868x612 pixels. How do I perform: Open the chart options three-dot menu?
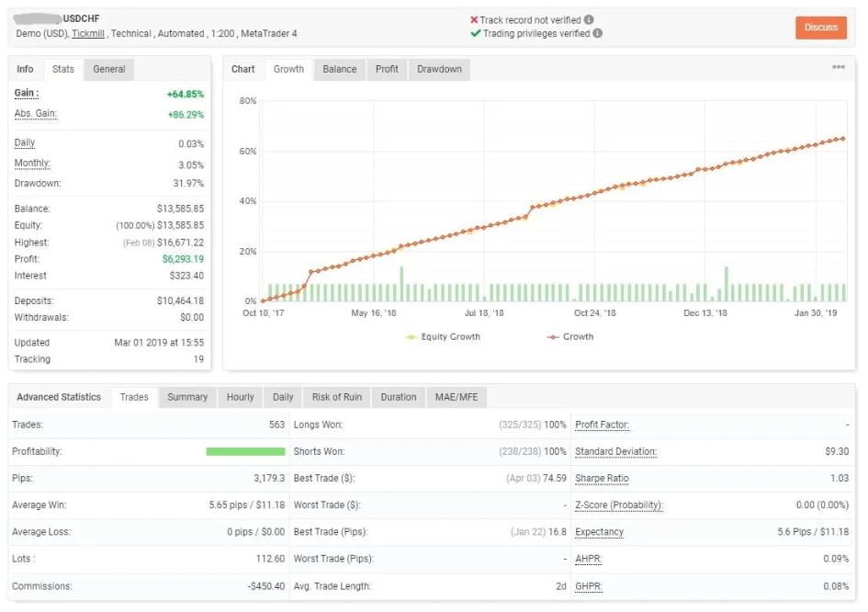(838, 68)
